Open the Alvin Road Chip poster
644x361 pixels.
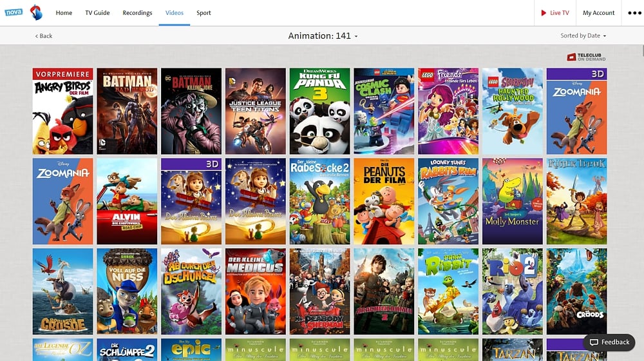point(127,202)
